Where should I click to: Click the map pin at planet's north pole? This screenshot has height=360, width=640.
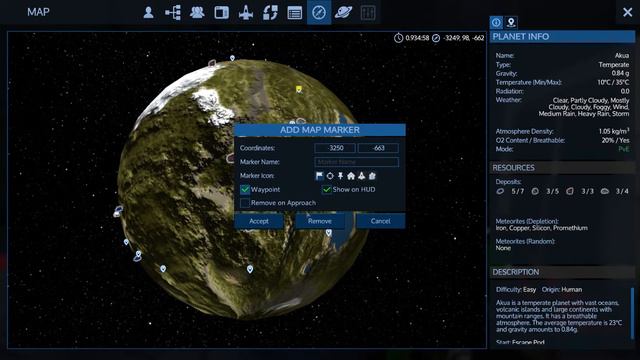[232, 58]
